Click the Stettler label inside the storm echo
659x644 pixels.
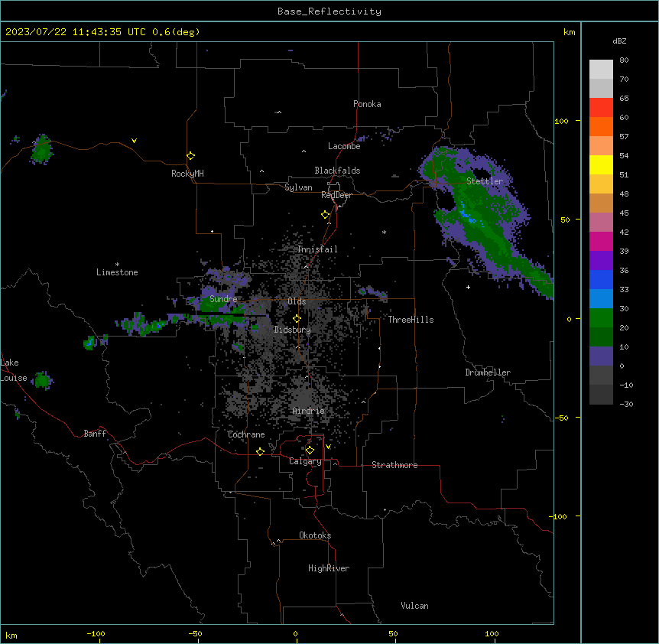[485, 181]
